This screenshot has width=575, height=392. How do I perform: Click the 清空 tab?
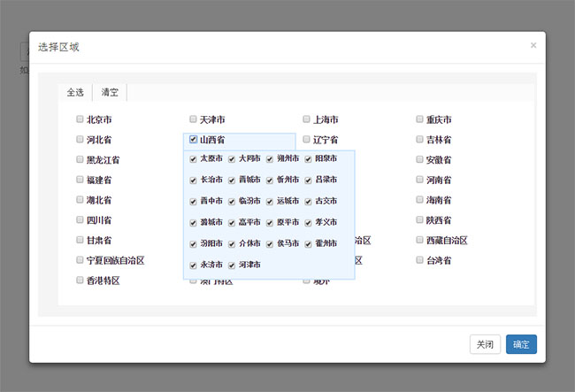pyautogui.click(x=111, y=92)
